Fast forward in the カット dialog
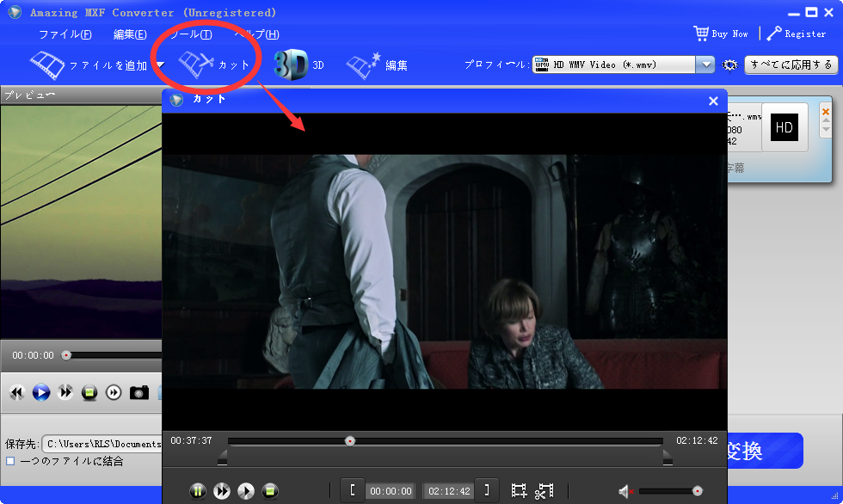The image size is (843, 504). tap(222, 490)
